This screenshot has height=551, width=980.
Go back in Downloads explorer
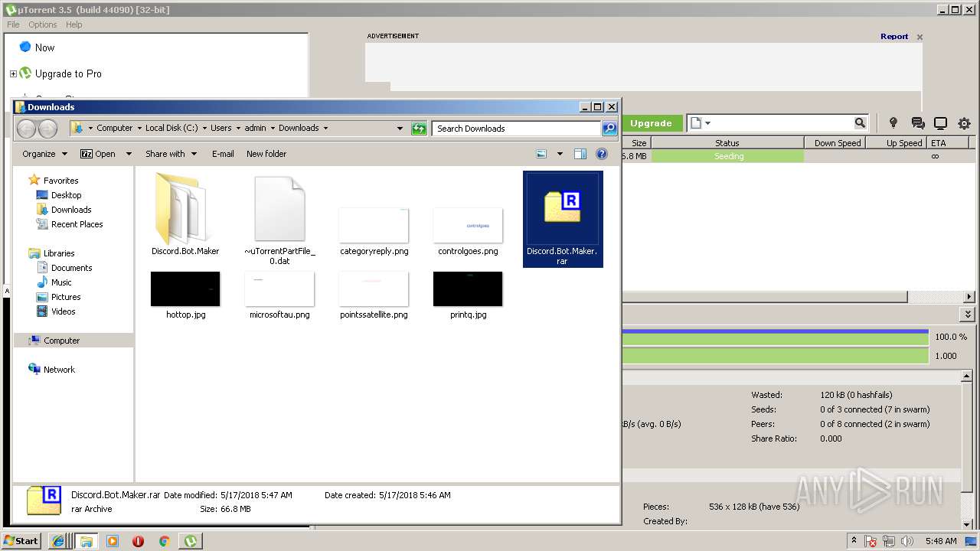pyautogui.click(x=27, y=129)
